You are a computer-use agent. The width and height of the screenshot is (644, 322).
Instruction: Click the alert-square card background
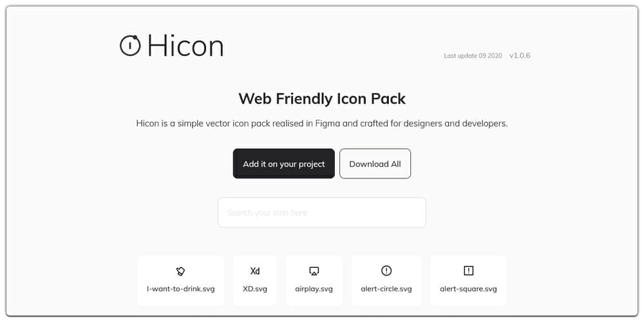[468, 281]
